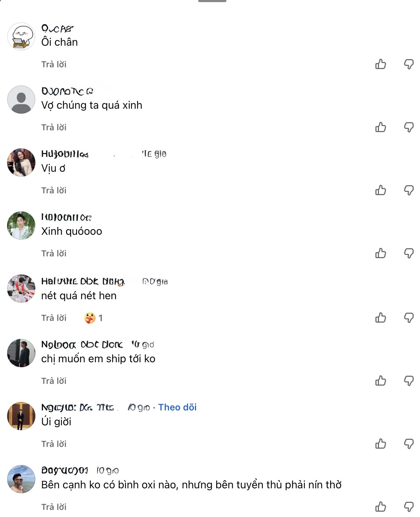Like the 'Ôi chân' comment

point(380,64)
